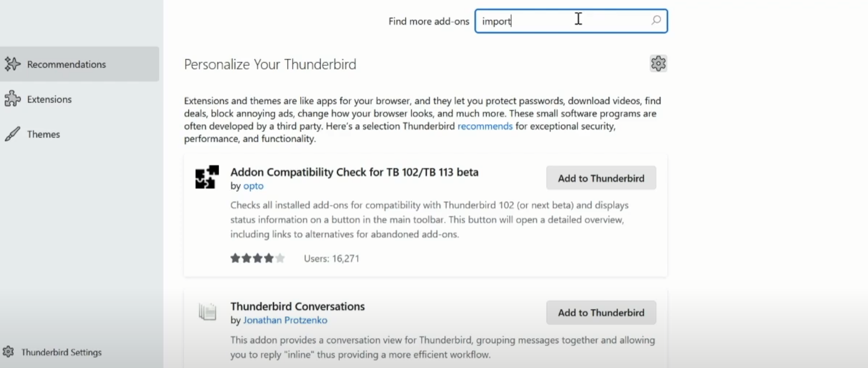Open Thunderbird Settings from the sidebar
Screen dimensions: 868x368
point(61,352)
